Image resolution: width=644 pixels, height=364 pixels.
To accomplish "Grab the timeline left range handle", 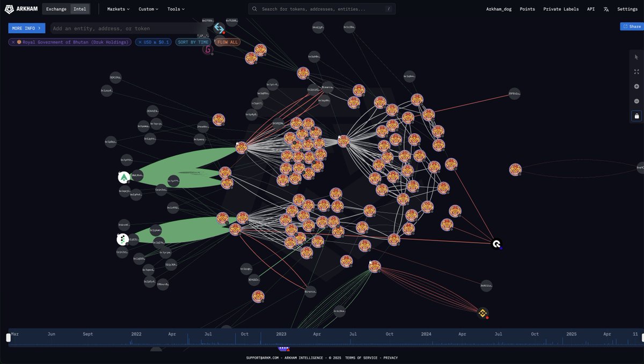I will coord(8,338).
